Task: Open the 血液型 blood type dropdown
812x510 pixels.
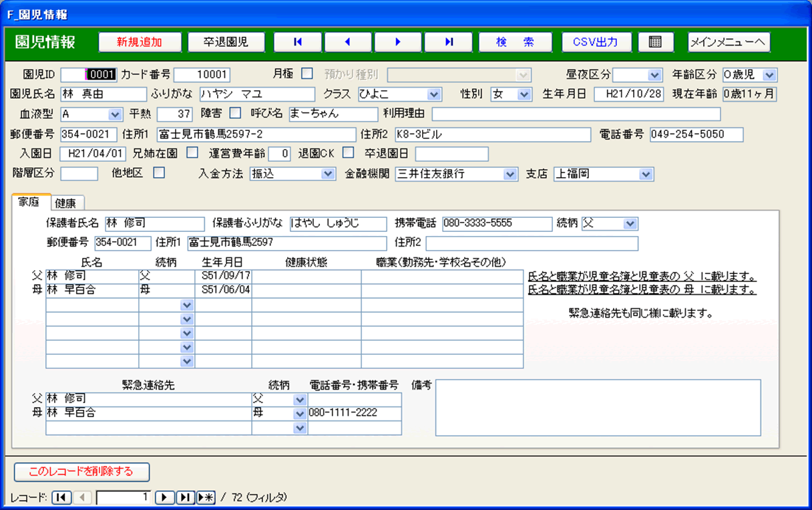Action: (x=115, y=114)
